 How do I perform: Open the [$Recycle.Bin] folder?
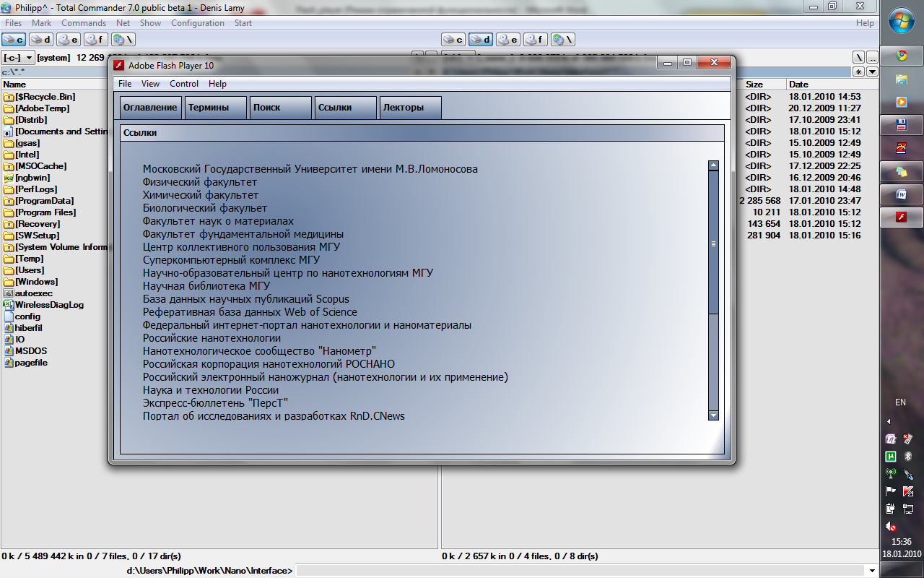coord(39,97)
